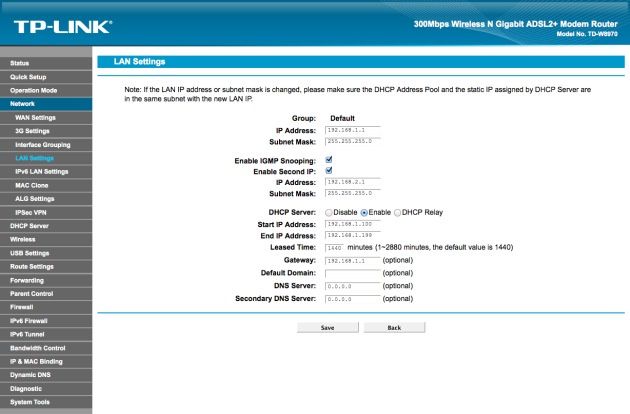Click the End IP Address field
Screen dimensions: 630x414
352,236
